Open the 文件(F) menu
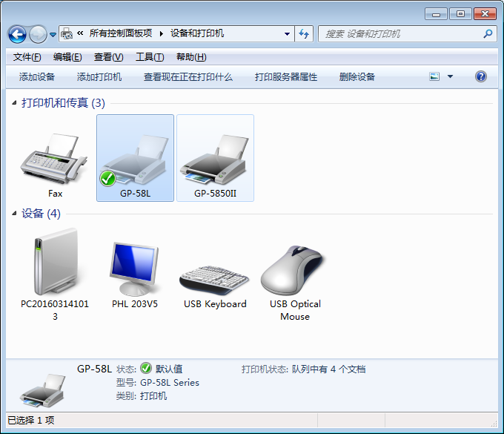The height and width of the screenshot is (434, 504). tap(27, 57)
